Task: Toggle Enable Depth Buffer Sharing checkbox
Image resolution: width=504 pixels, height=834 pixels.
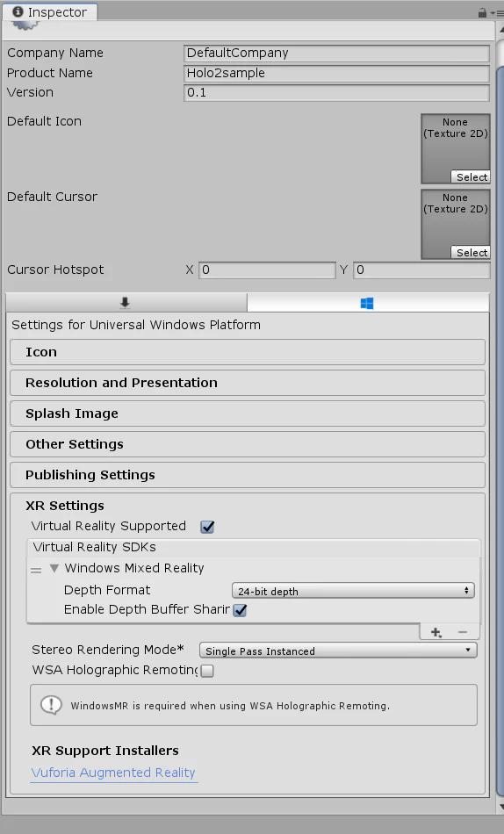Action: (241, 610)
